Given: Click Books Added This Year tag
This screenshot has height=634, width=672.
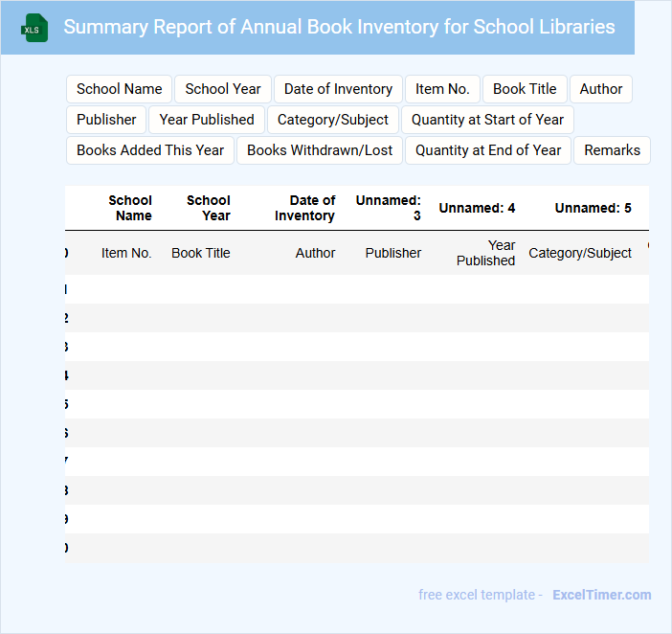Looking at the screenshot, I should [150, 150].
